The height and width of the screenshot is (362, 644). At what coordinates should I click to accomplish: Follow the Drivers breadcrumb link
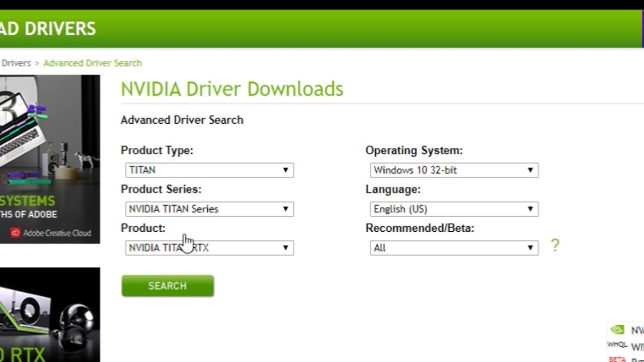coord(16,63)
